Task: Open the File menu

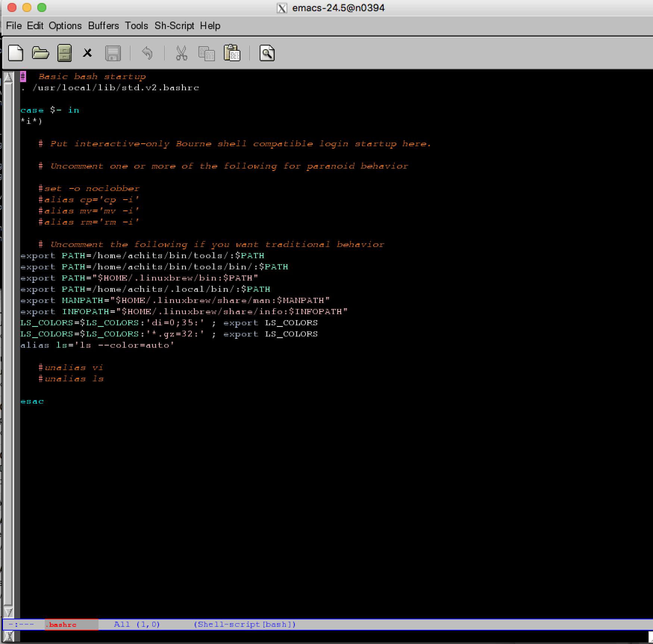Action: pos(14,26)
